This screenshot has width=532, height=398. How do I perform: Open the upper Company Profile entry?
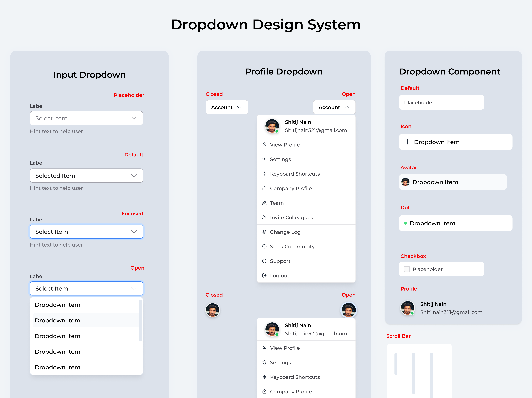(306, 188)
